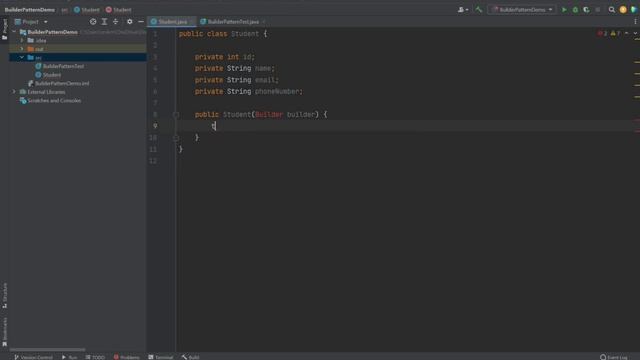Close the BuilderPatternTest.java editor tab
The image size is (640, 360).
pyautogui.click(x=264, y=22)
